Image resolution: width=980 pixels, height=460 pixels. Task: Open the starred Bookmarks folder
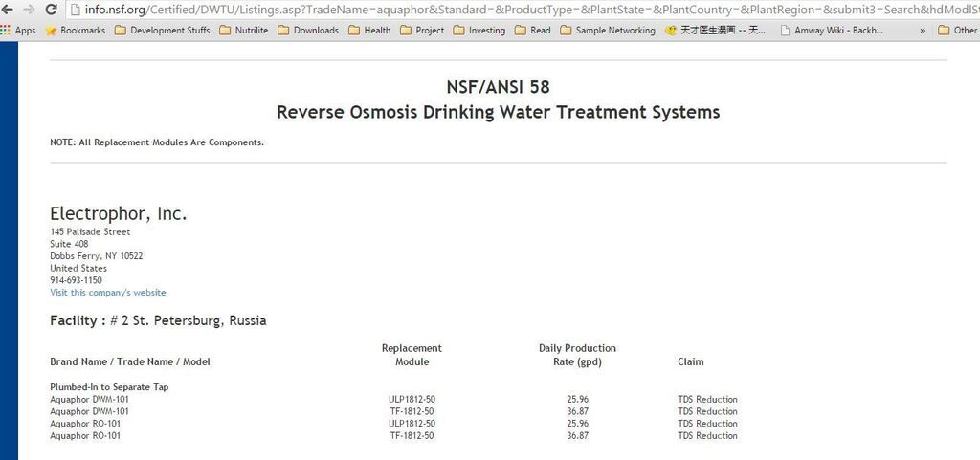(78, 30)
